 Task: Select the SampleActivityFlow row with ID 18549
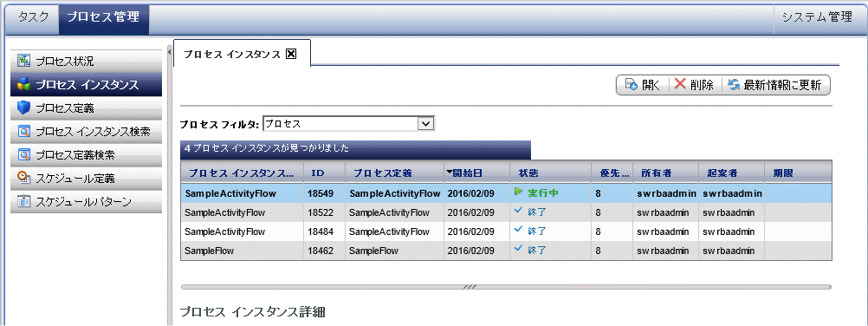[506, 193]
